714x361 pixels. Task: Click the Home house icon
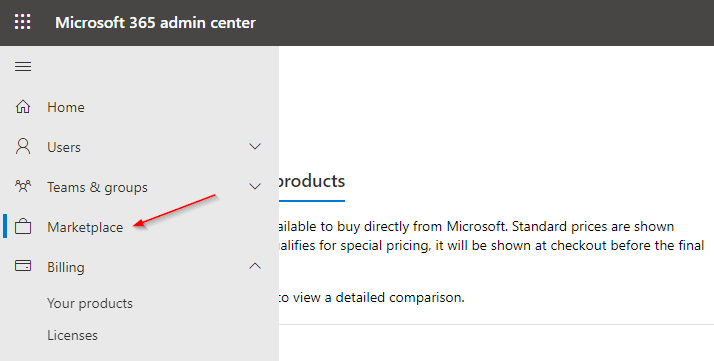coord(23,107)
